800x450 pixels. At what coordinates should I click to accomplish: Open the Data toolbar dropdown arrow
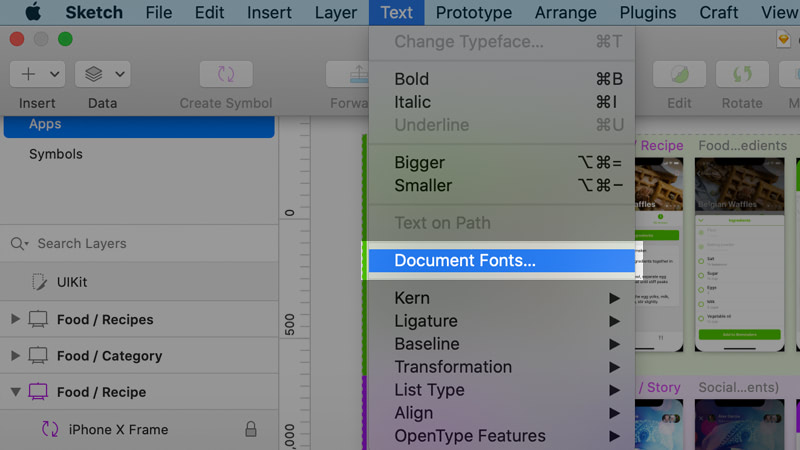click(x=120, y=74)
